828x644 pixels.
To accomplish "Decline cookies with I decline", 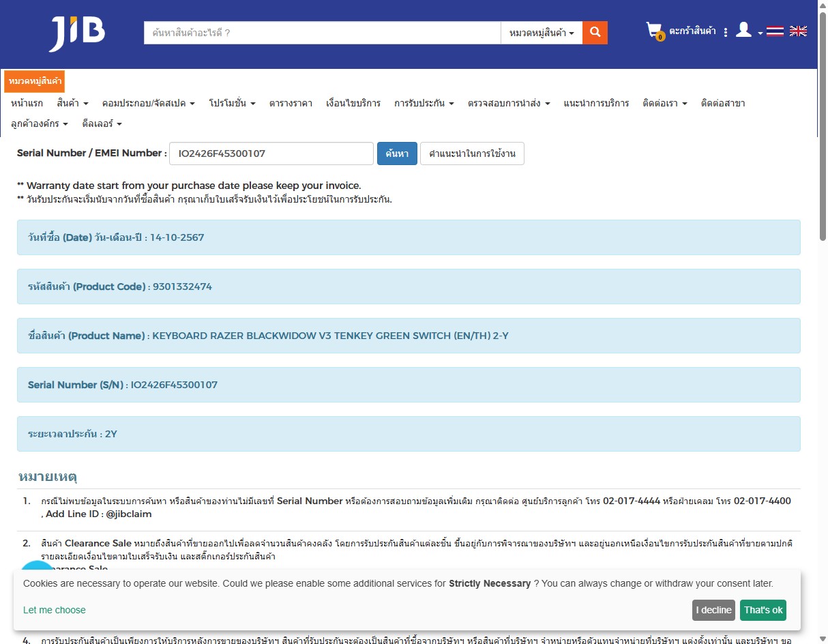I will [x=713, y=610].
